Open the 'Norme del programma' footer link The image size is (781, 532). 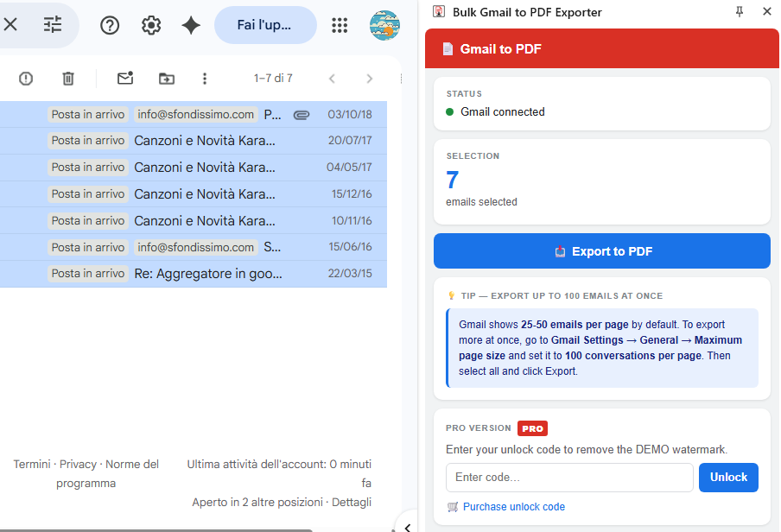107,474
